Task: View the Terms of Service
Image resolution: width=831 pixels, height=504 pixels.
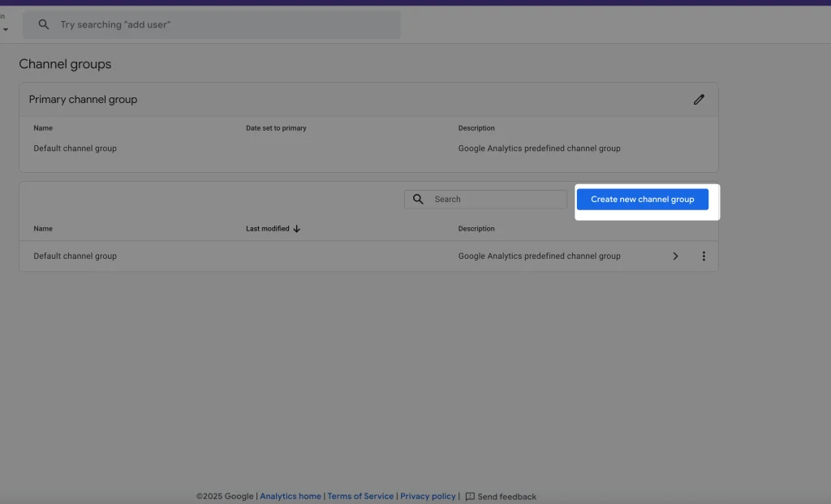Action: pos(360,496)
